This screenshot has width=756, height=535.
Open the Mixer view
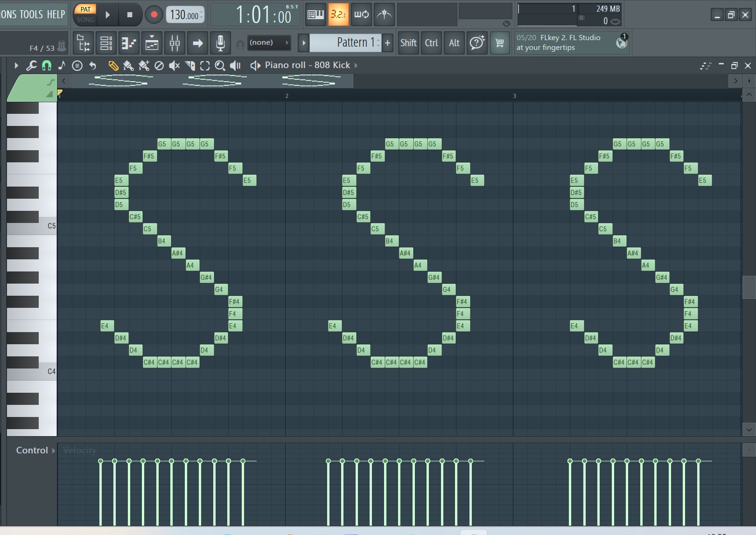pos(175,43)
